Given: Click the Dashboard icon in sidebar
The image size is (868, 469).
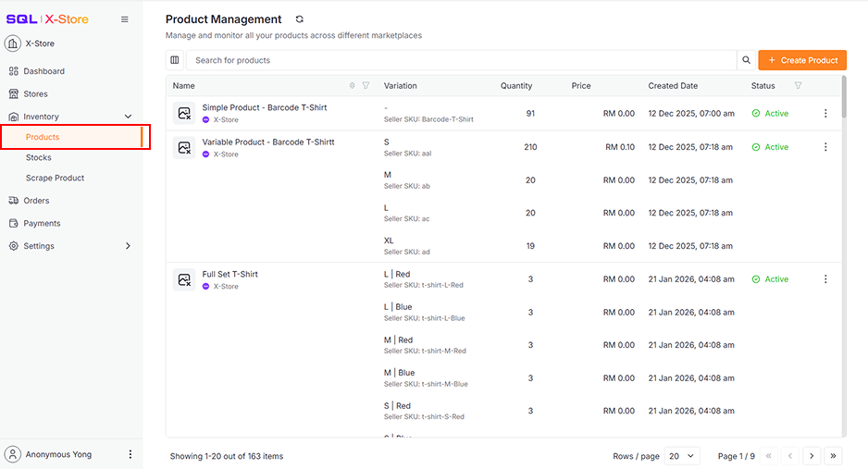Looking at the screenshot, I should 14,71.
